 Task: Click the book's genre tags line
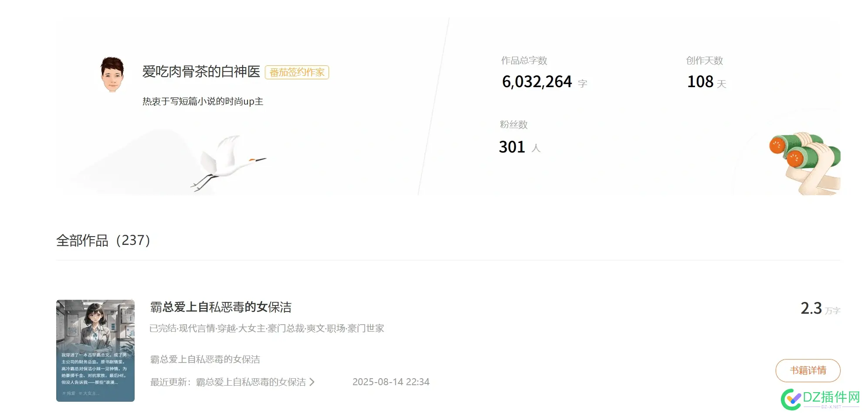(267, 329)
